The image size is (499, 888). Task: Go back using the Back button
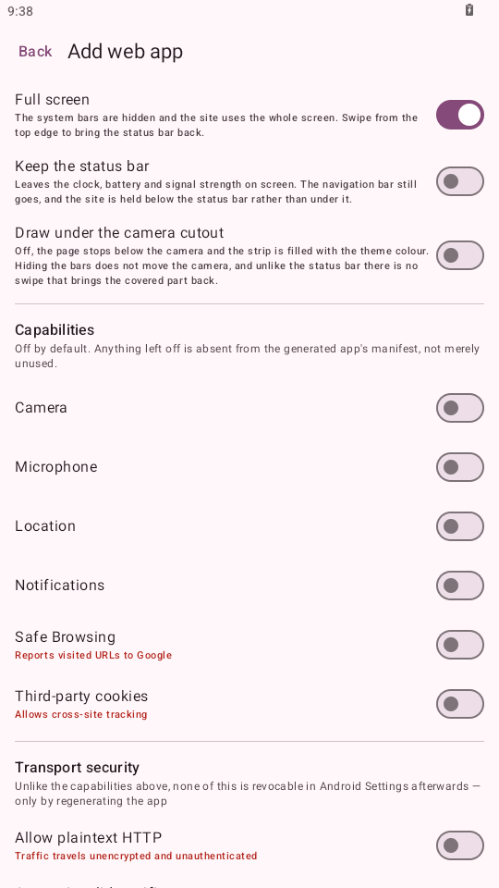pos(35,52)
